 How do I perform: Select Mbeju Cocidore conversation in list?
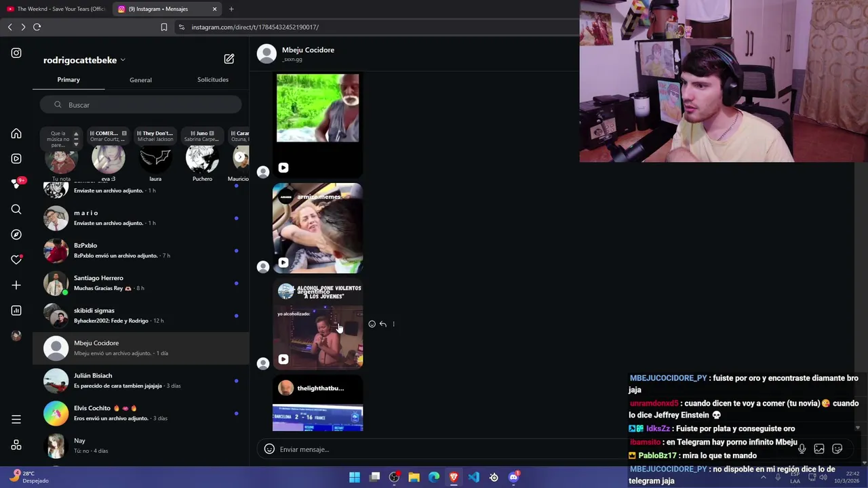[x=140, y=348]
